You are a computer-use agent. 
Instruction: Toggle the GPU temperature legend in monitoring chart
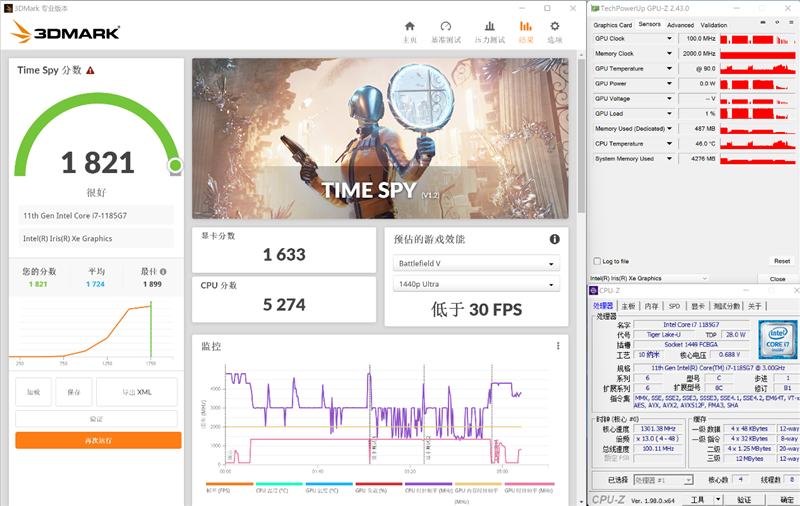[329, 487]
